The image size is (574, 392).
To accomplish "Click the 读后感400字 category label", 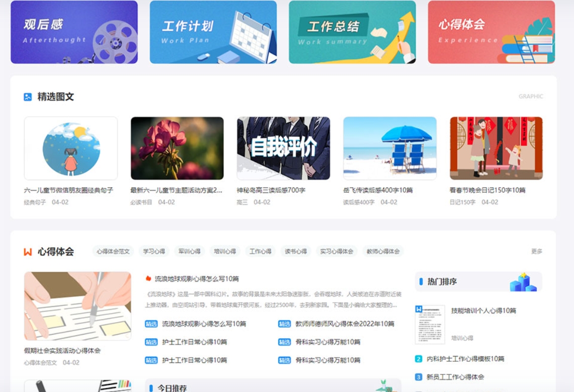I will (x=359, y=202).
